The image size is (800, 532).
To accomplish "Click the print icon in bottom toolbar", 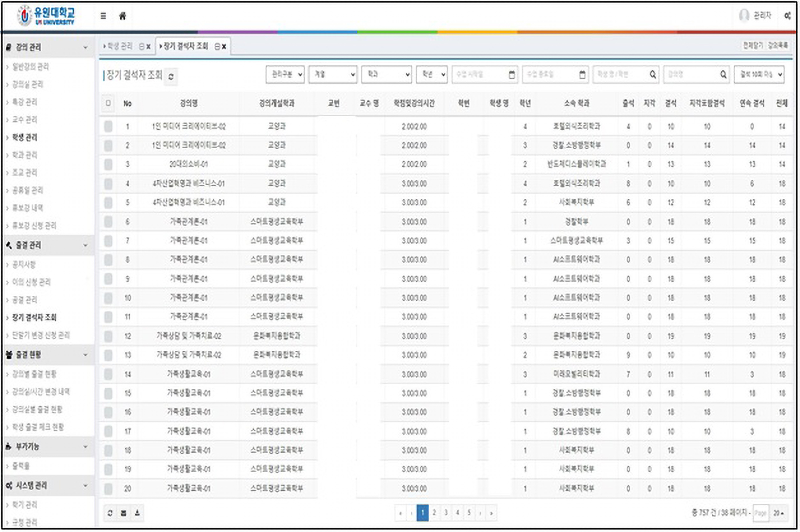I will pyautogui.click(x=123, y=513).
